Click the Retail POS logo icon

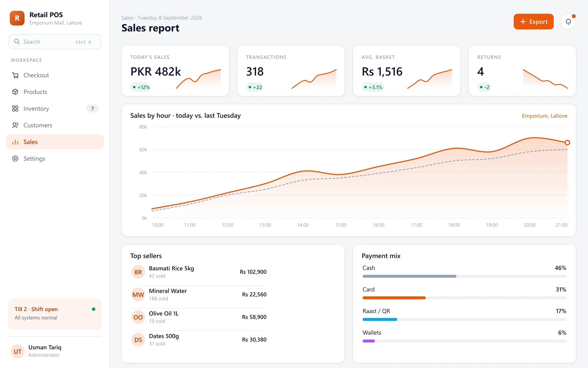17,18
